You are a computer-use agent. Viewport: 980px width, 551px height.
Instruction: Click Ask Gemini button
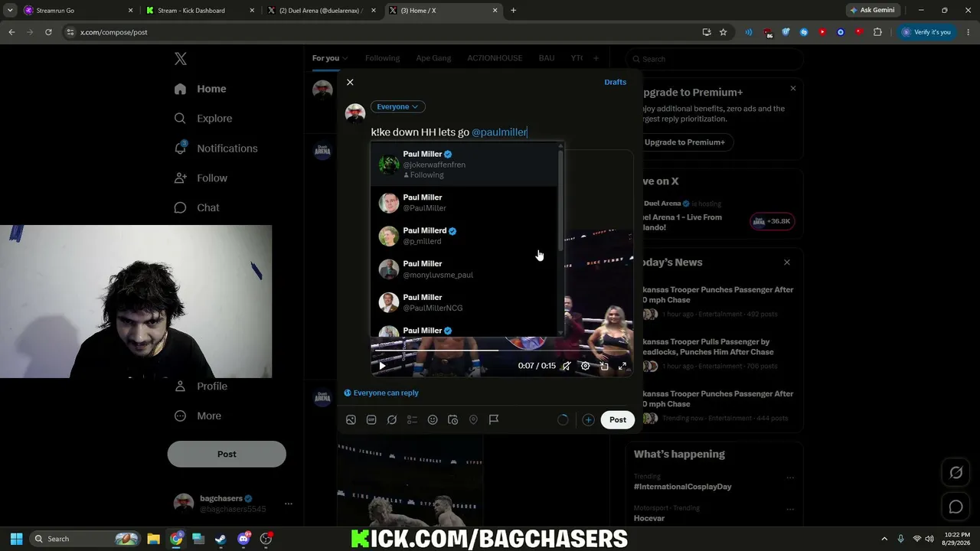point(872,11)
